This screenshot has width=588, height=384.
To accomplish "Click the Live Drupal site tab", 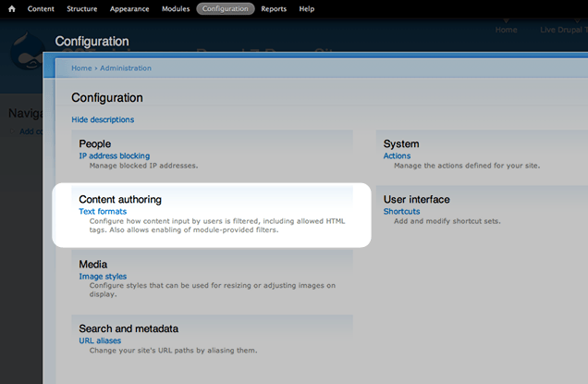I will coord(563,30).
